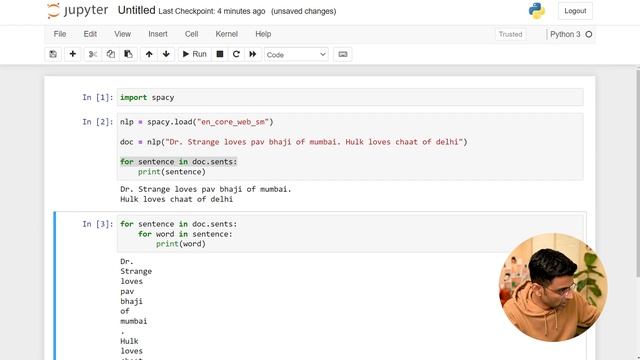Interrupt the kernel stop icon
Viewport: 640px width, 360px height.
220,54
